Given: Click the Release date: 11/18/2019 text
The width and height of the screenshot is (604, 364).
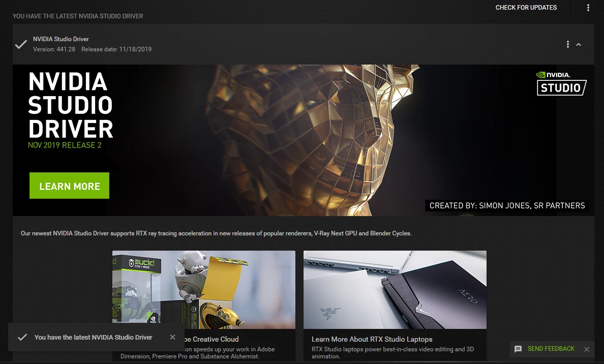Looking at the screenshot, I should click(x=116, y=49).
